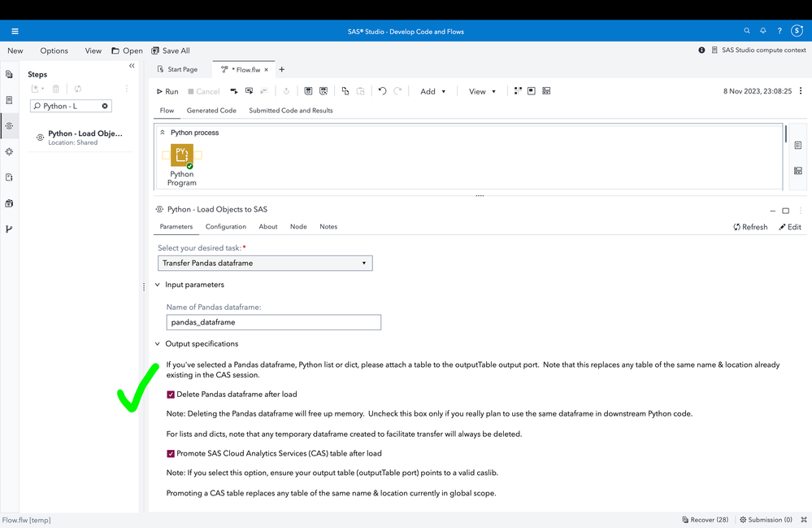Toggle Promote CAS table after load
This screenshot has height=528, width=812.
(x=171, y=453)
